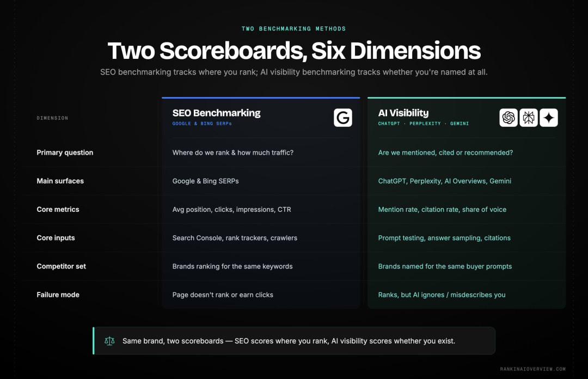The height and width of the screenshot is (379, 588).
Task: Click 'Avg position, clicks, impressions, CTR' cell
Action: [231, 210]
